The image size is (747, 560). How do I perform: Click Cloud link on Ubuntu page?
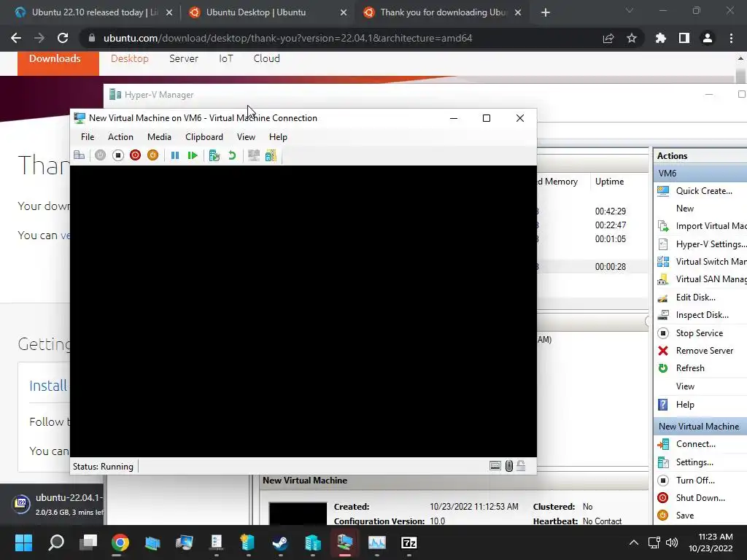[266, 58]
